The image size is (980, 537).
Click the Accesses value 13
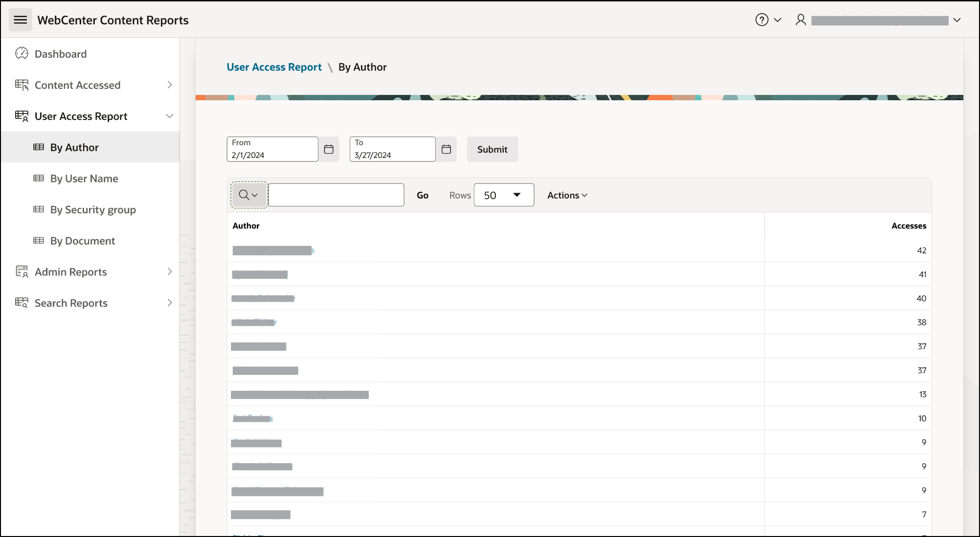coord(923,394)
